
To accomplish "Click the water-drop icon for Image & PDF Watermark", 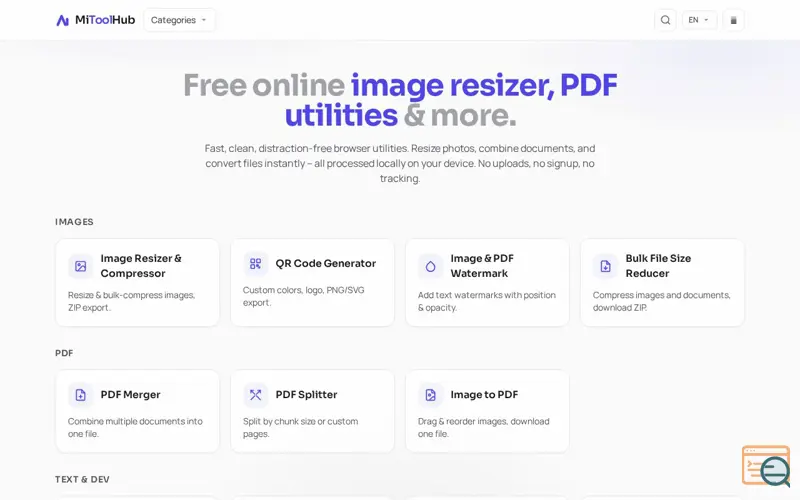I will [x=431, y=266].
